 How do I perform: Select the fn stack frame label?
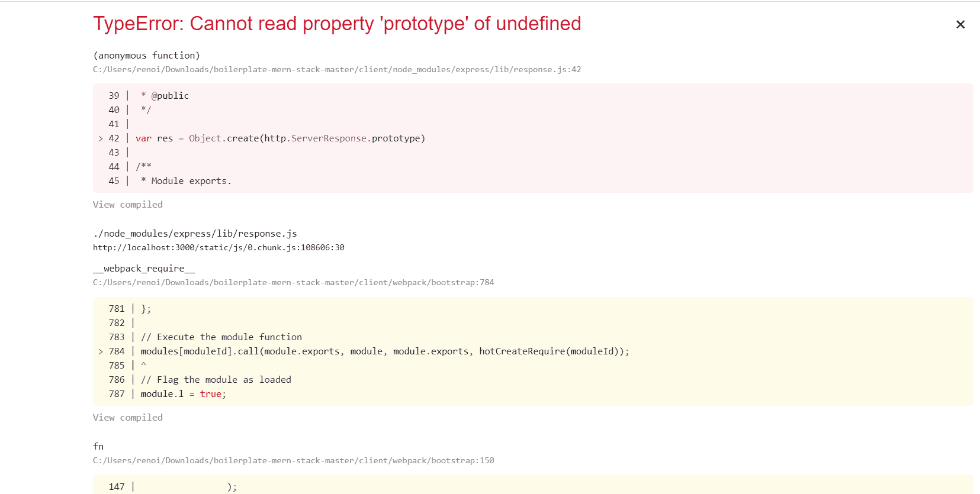[x=98, y=447]
